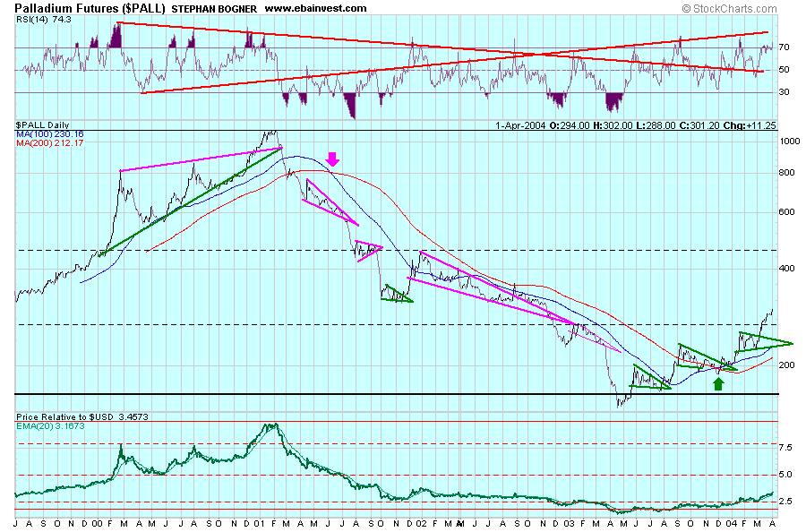Open the www.ebainvest.com link
This screenshot has width=806, height=532.
coord(316,8)
